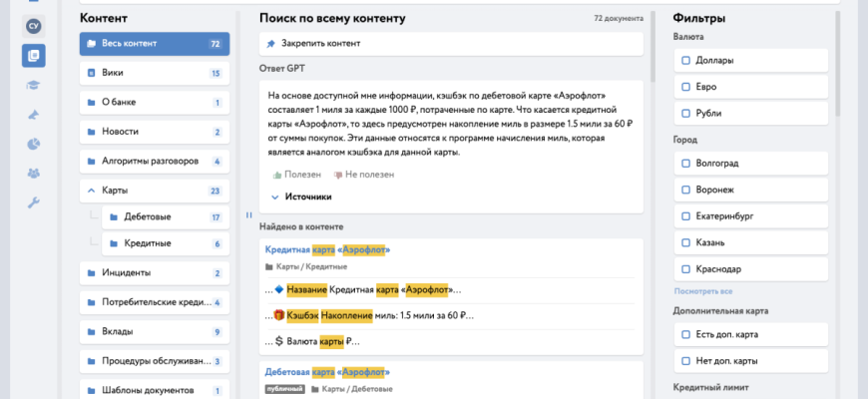This screenshot has height=399, width=868.
Task: Click the panel collapse handle beside content list
Action: pyautogui.click(x=248, y=214)
